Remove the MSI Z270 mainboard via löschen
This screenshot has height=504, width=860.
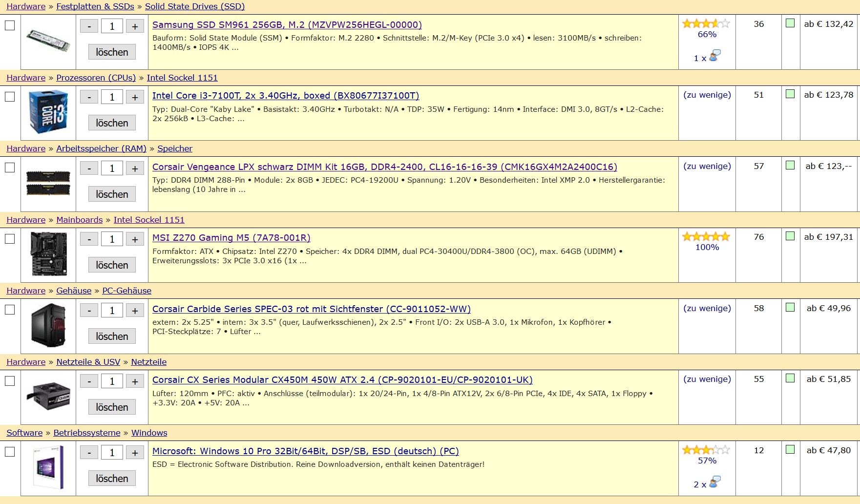(112, 265)
